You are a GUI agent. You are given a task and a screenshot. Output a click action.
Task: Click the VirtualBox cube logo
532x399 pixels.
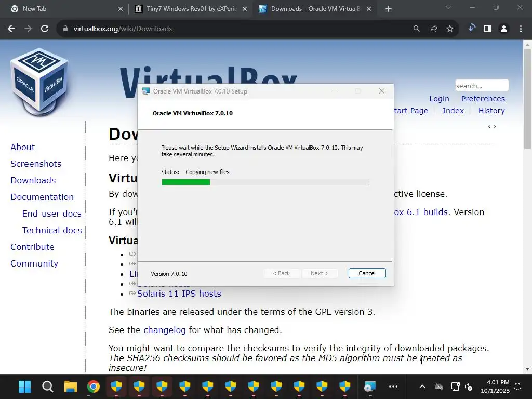point(39,82)
